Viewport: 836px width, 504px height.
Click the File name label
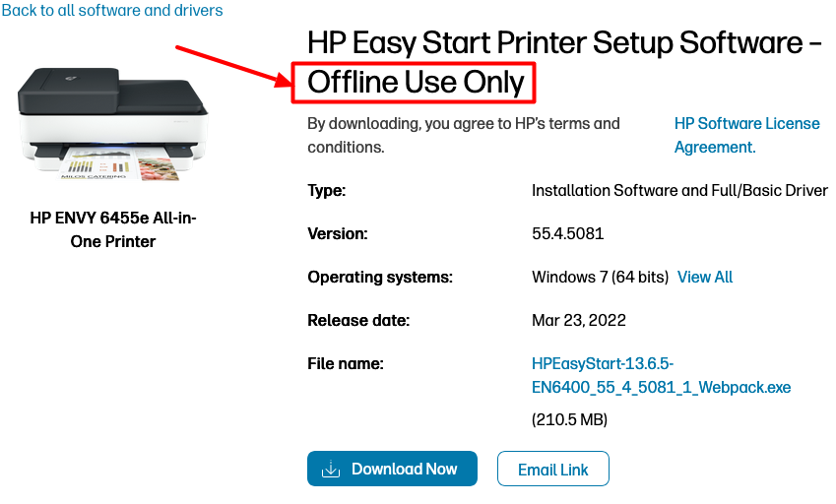pyautogui.click(x=346, y=364)
